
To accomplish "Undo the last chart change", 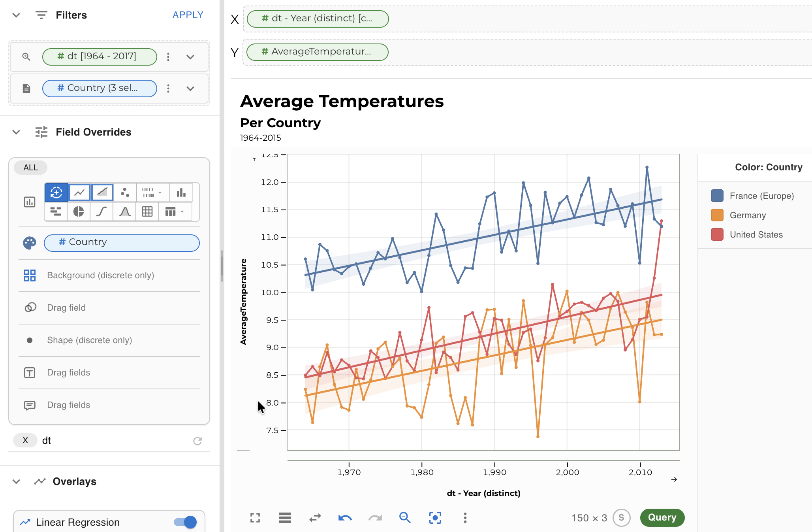I will click(345, 518).
